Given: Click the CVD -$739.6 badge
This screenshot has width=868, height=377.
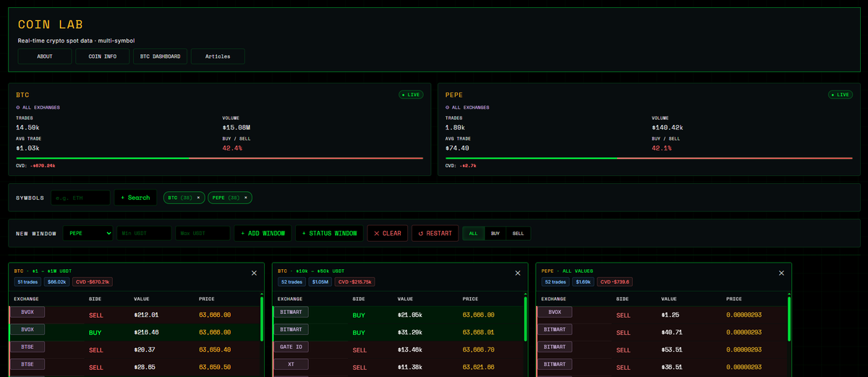Looking at the screenshot, I should [x=615, y=281].
